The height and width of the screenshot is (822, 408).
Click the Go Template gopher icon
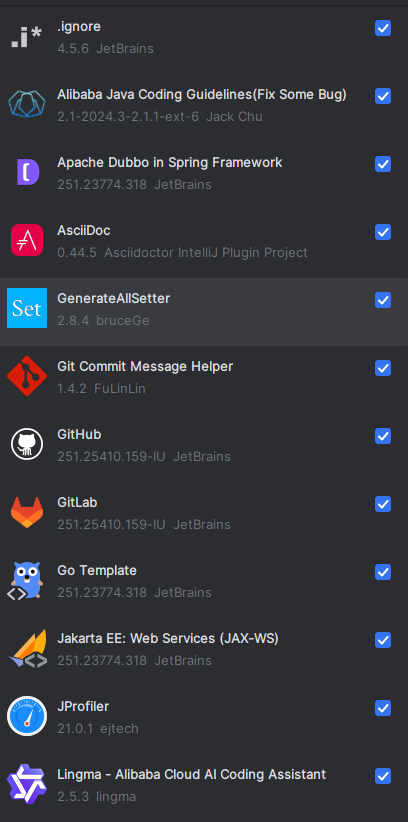(27, 580)
